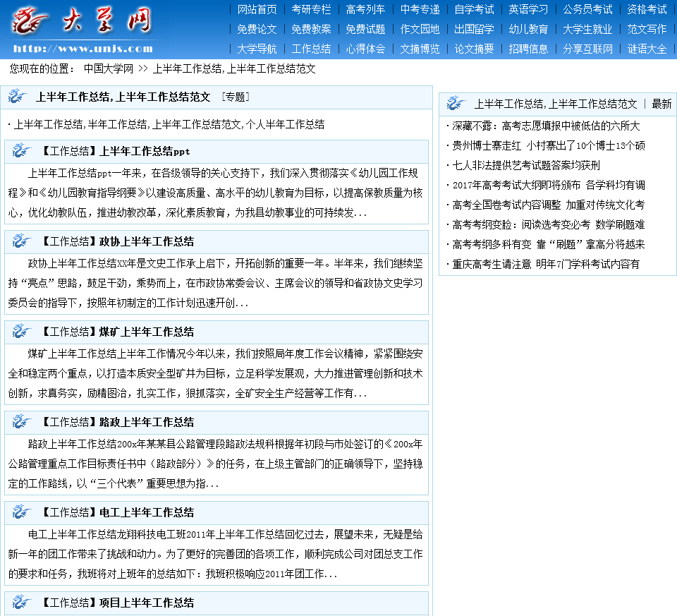The image size is (677, 616).
Task: Click excerpt text under 电工上半年工作总结
Action: pyautogui.click(x=216, y=554)
